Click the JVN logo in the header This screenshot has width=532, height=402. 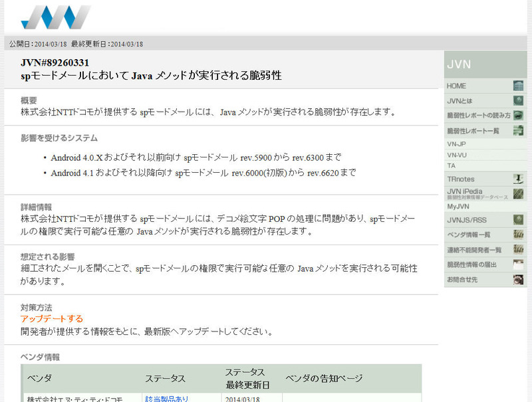[55, 18]
